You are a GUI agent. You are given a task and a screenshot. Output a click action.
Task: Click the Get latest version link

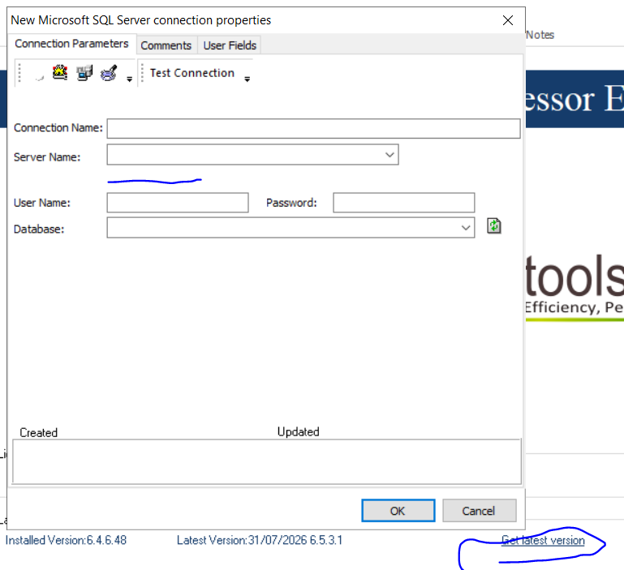tap(543, 540)
